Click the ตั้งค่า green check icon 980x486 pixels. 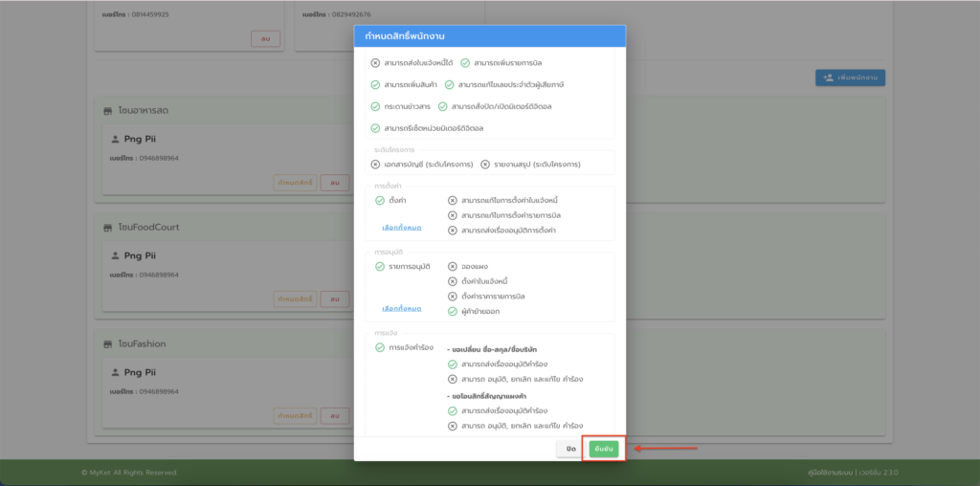pyautogui.click(x=380, y=201)
